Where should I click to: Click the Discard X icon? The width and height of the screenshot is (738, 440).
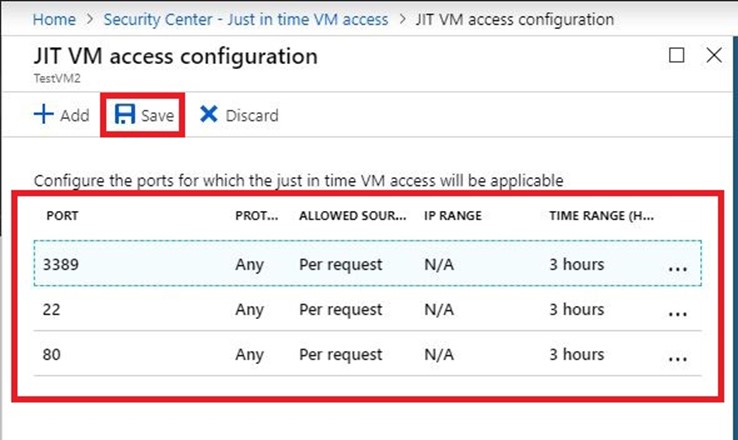(x=209, y=114)
